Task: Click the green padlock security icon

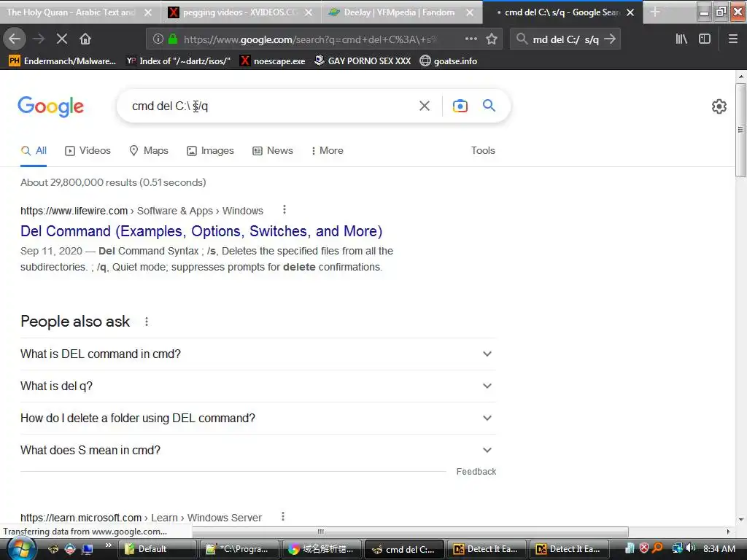Action: (172, 39)
